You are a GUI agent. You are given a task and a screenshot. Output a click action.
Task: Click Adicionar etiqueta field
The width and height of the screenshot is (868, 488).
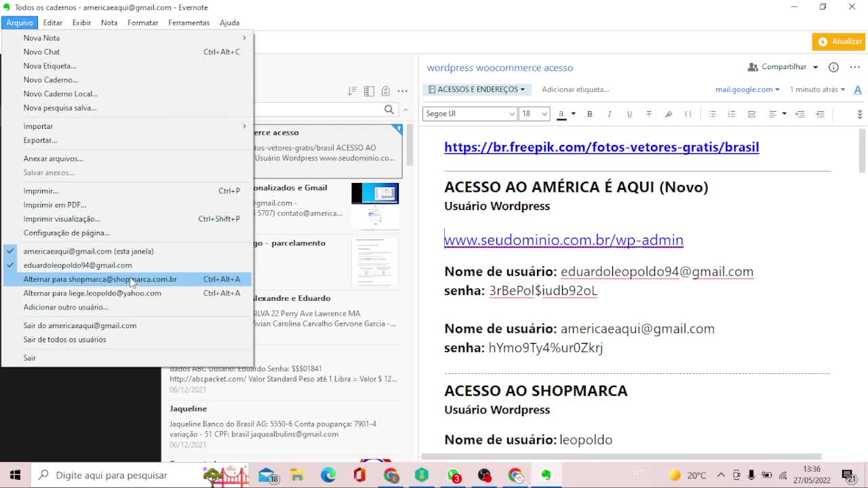tap(575, 89)
